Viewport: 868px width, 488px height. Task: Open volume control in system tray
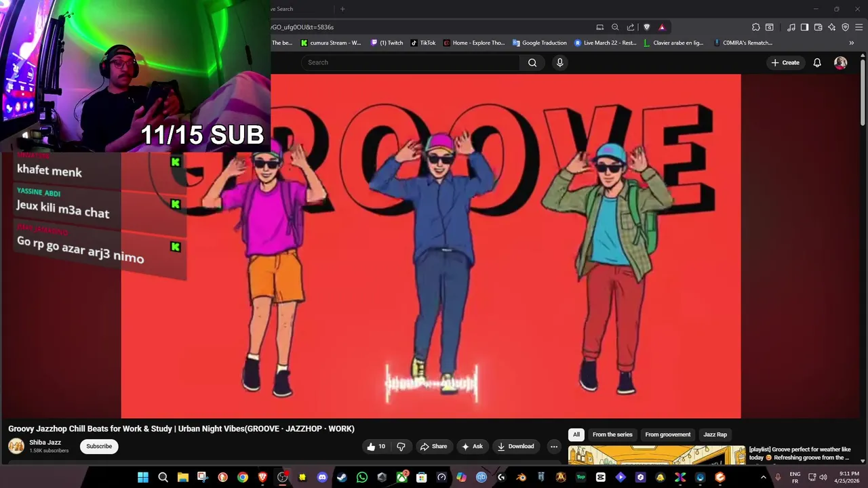click(823, 477)
